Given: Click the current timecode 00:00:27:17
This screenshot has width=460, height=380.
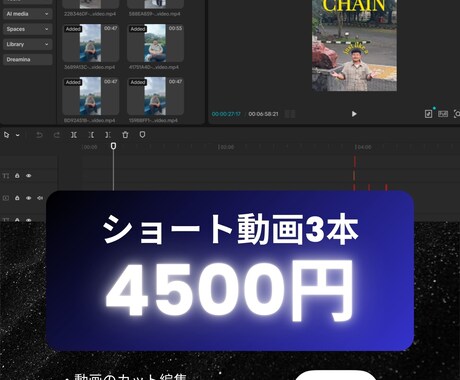Looking at the screenshot, I should coord(226,114).
